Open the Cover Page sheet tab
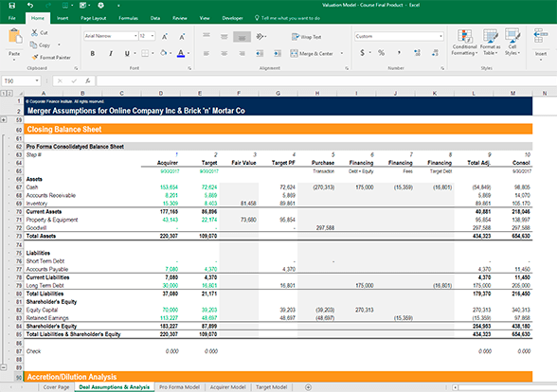Viewport: 557px width, 392px height. point(56,387)
